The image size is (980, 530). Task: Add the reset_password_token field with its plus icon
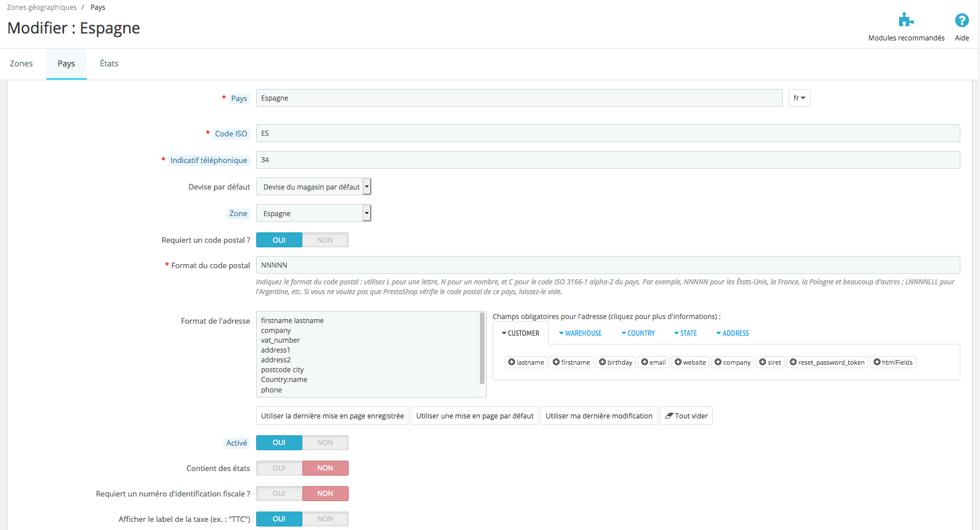click(793, 362)
